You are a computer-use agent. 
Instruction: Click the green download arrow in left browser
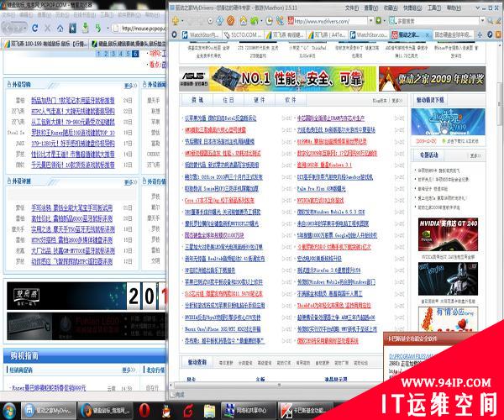pos(85,28)
